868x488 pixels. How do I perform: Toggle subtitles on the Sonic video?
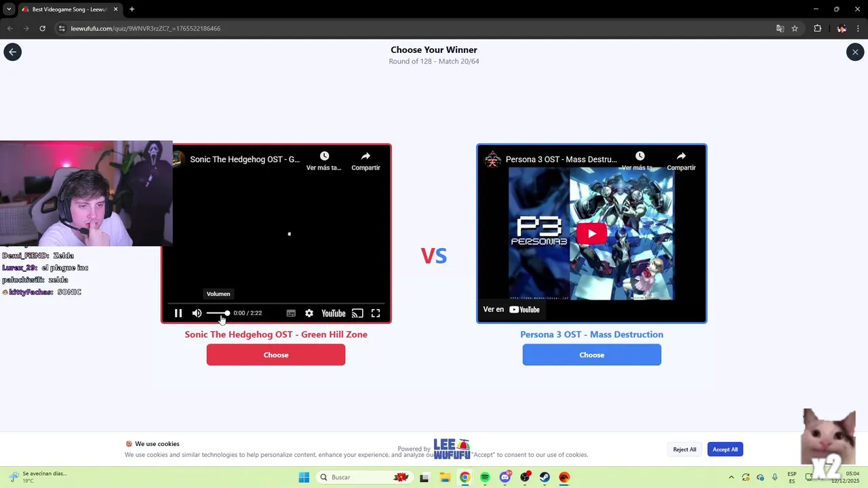coord(291,313)
